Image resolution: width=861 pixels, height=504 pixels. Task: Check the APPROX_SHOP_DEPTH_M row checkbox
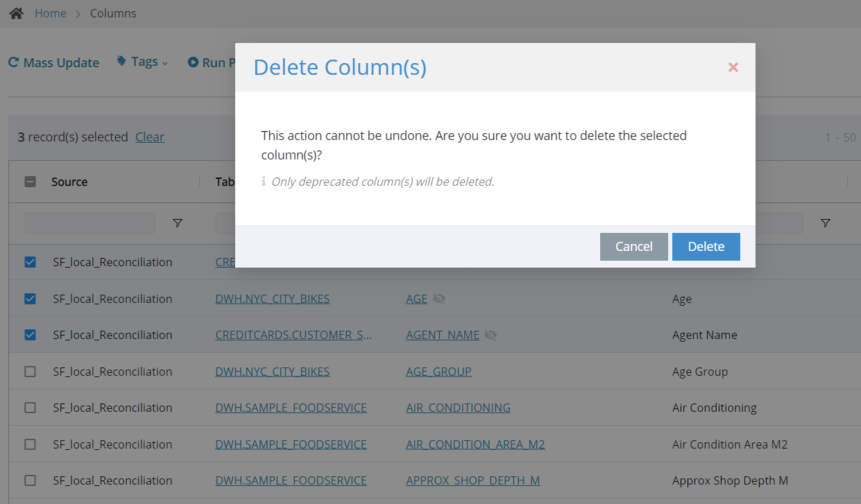point(30,480)
